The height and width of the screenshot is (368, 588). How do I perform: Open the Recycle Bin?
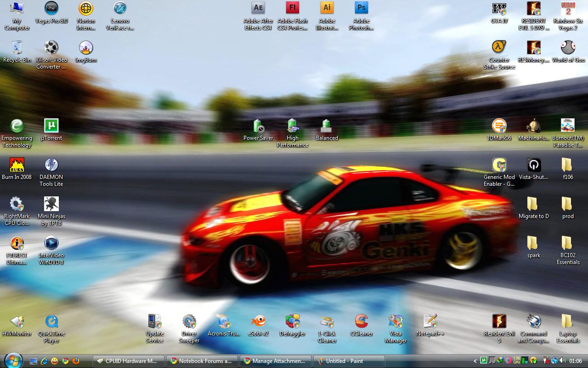[17, 52]
